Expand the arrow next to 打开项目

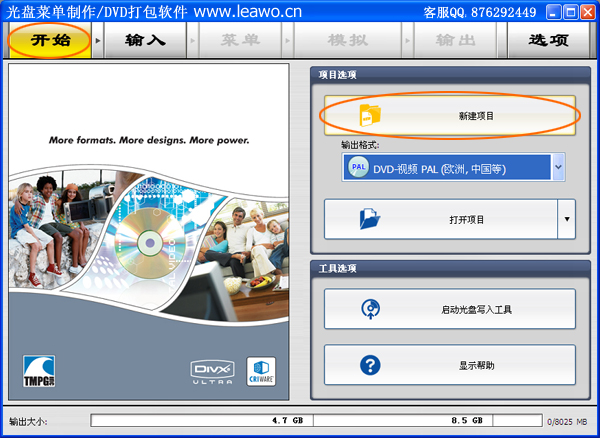pos(567,219)
